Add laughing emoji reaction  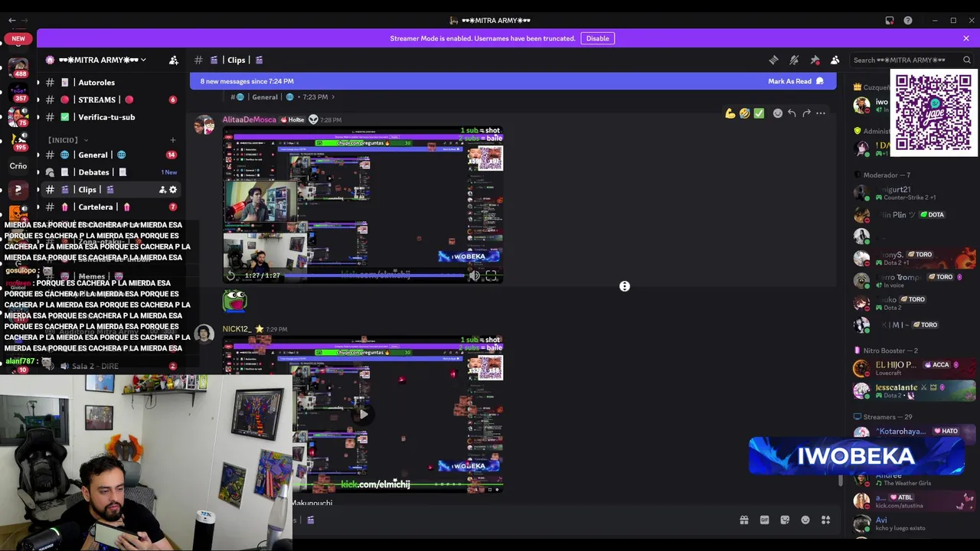(744, 113)
